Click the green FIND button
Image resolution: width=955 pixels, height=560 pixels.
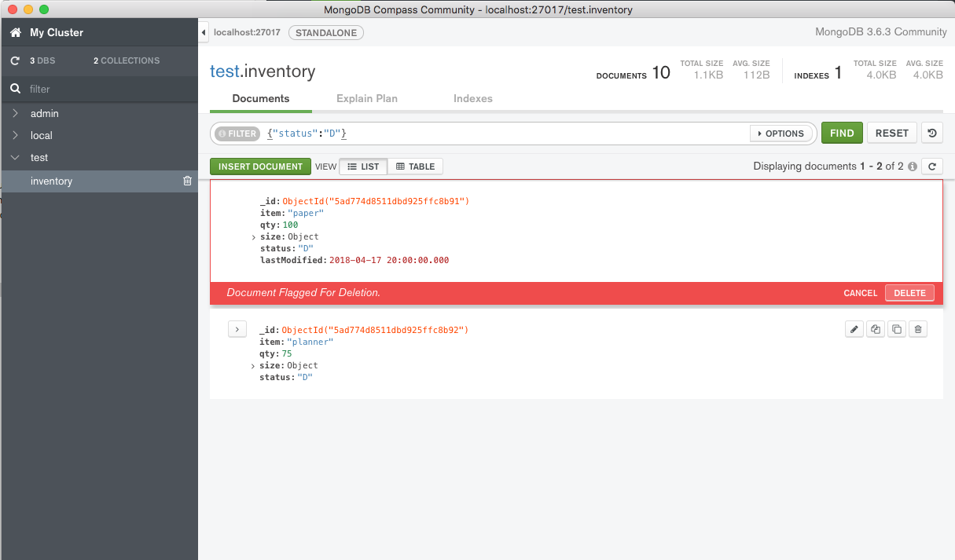(841, 133)
